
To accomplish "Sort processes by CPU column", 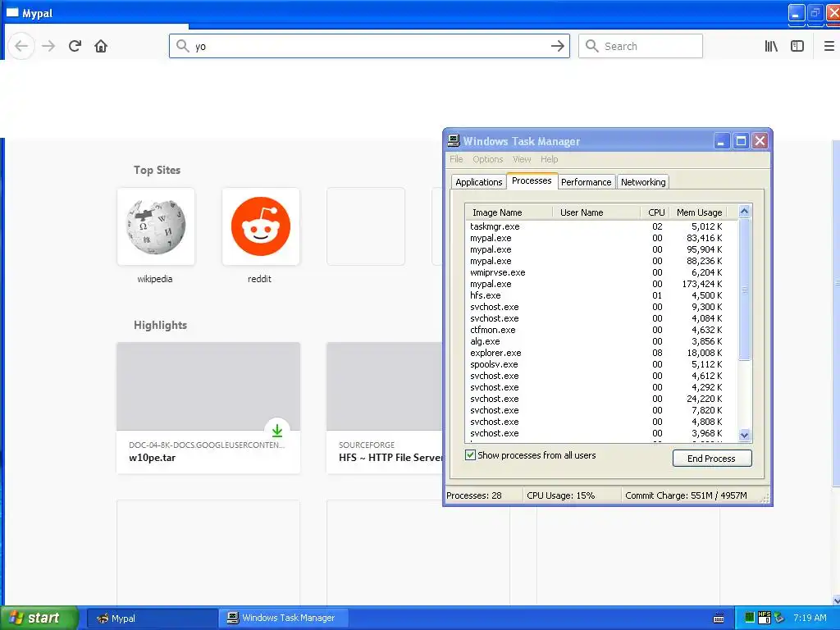I will point(655,212).
